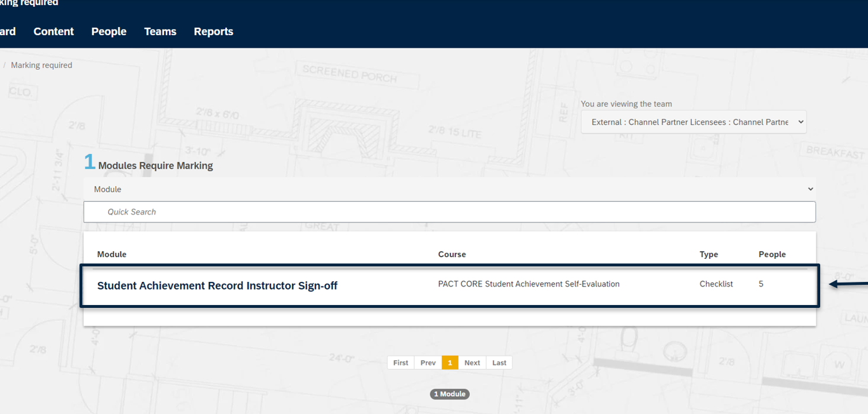Viewport: 868px width, 414px height.
Task: Open the Reports menu
Action: pos(213,32)
